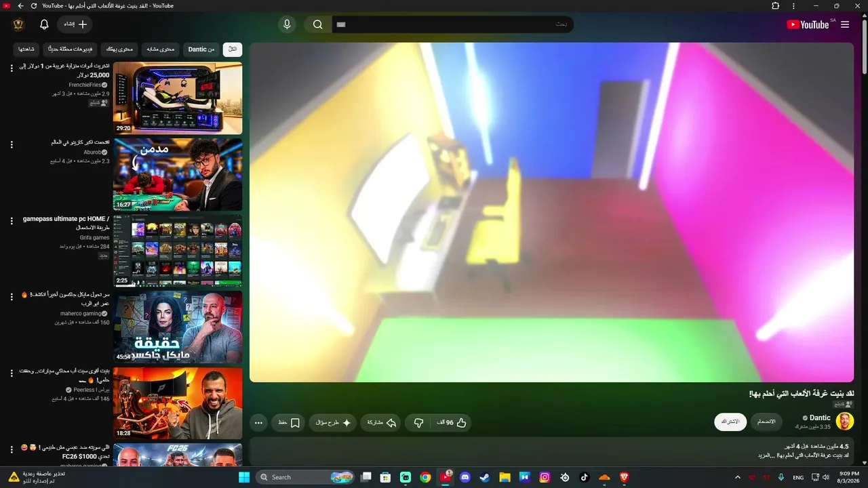Save the video (حفظ)
Screen dimensions: 868x488
(x=289, y=423)
